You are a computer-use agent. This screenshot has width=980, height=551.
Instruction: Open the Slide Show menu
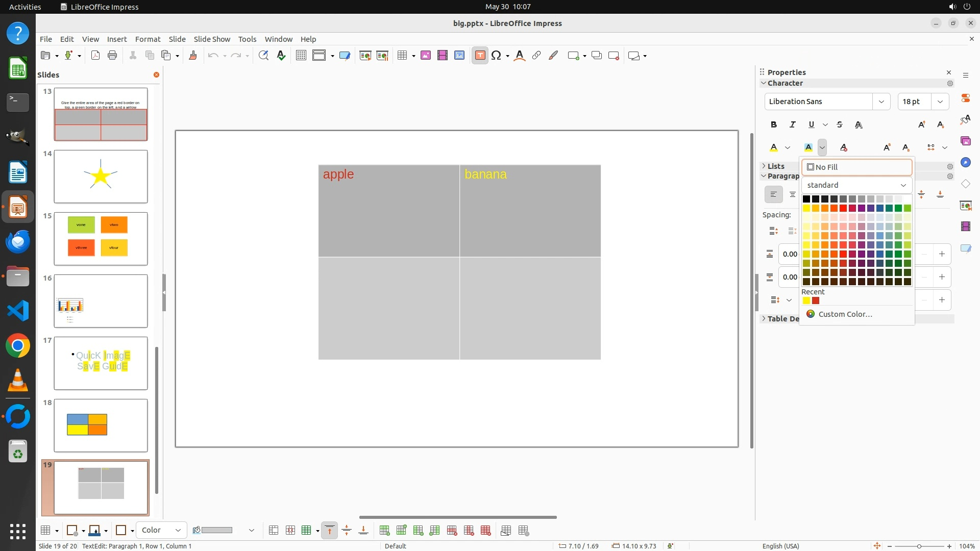212,39
